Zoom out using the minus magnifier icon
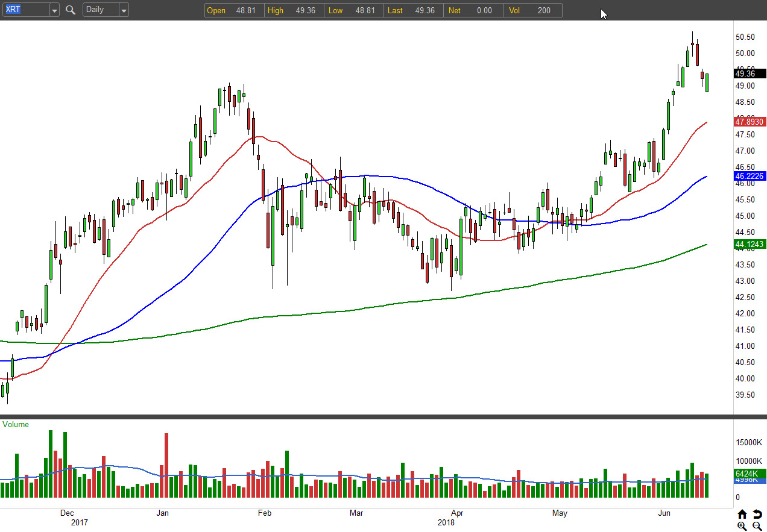This screenshot has height=532, width=767. pos(757,526)
